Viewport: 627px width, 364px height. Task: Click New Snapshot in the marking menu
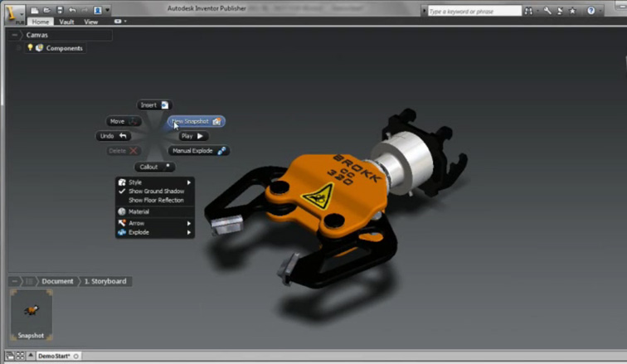click(x=196, y=121)
